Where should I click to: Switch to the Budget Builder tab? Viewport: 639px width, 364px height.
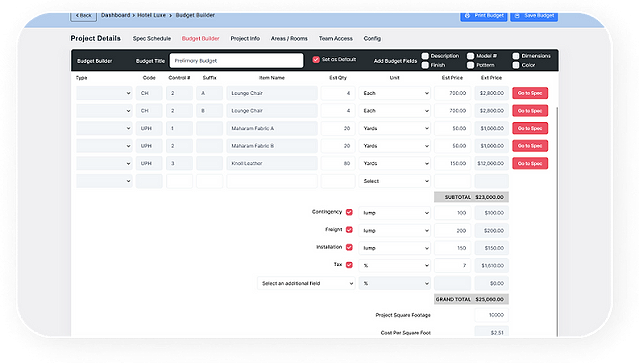(x=201, y=38)
